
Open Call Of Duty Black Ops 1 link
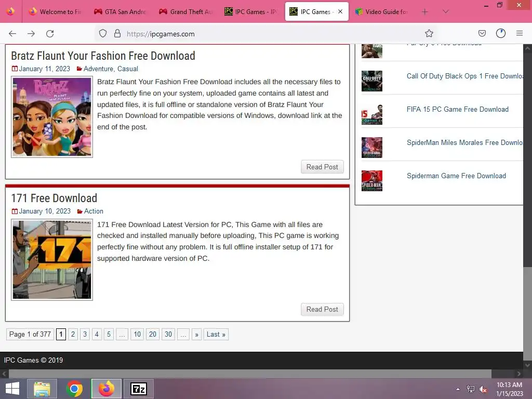pyautogui.click(x=464, y=76)
